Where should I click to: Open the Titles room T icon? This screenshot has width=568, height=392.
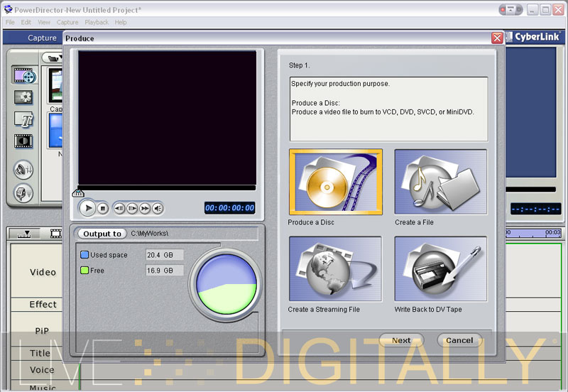pyautogui.click(x=23, y=119)
